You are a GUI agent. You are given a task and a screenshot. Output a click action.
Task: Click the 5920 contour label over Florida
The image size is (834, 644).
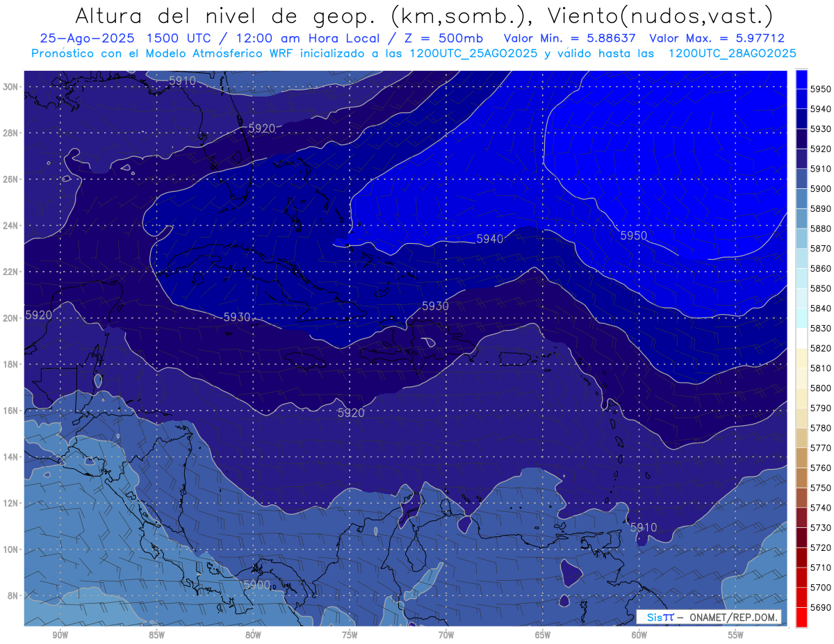point(261,128)
